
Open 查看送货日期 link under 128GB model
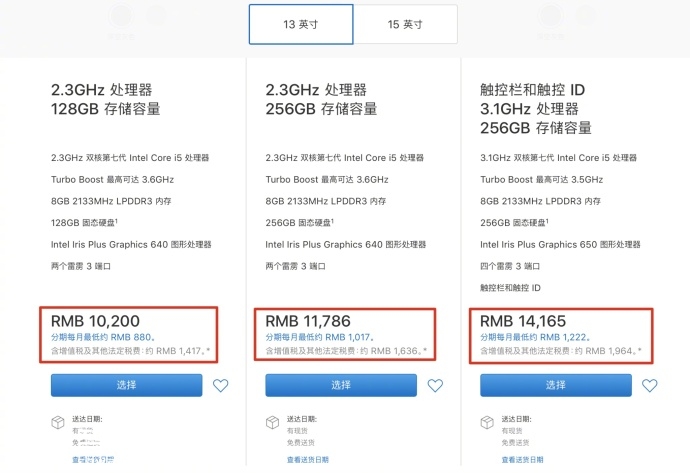click(x=93, y=459)
